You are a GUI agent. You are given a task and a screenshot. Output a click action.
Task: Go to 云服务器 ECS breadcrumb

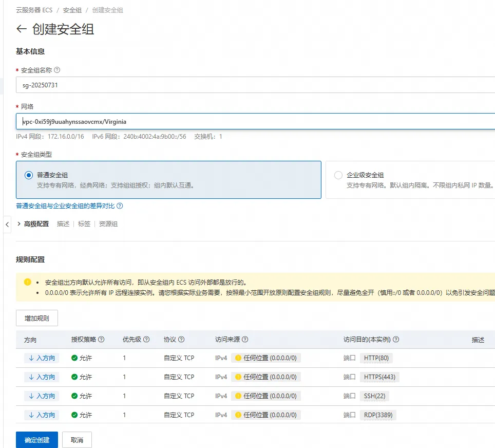[34, 10]
